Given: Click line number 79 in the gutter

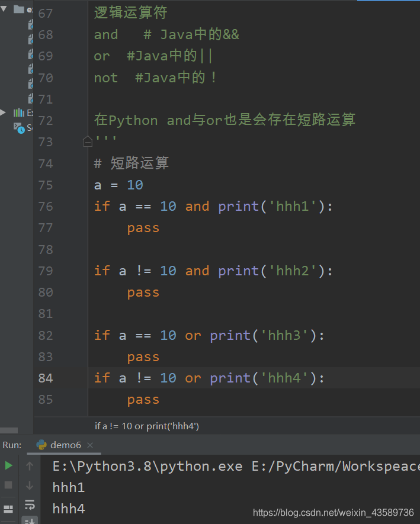Looking at the screenshot, I should (46, 271).
